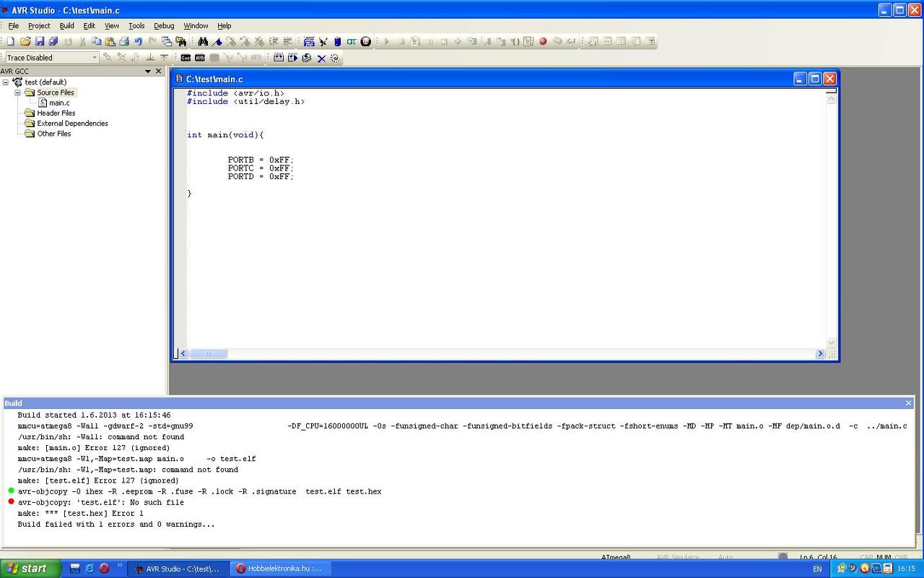
Task: Open Find with the binoculars icon
Action: 203,41
